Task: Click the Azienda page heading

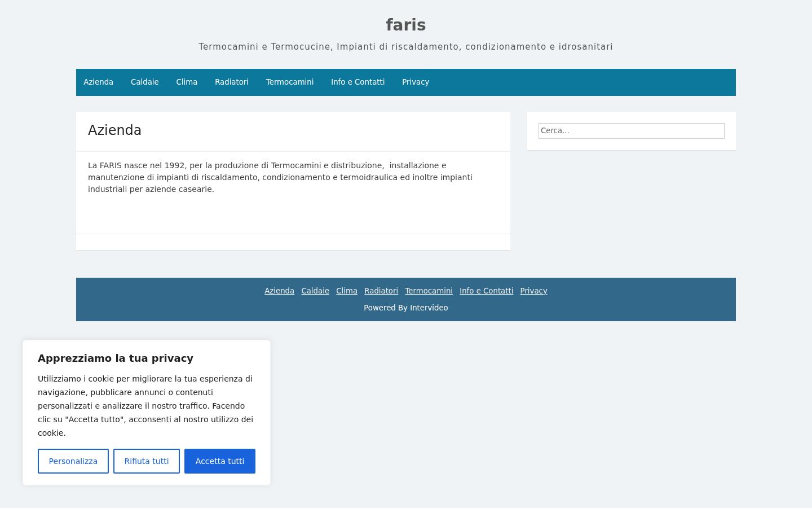Action: point(114,130)
